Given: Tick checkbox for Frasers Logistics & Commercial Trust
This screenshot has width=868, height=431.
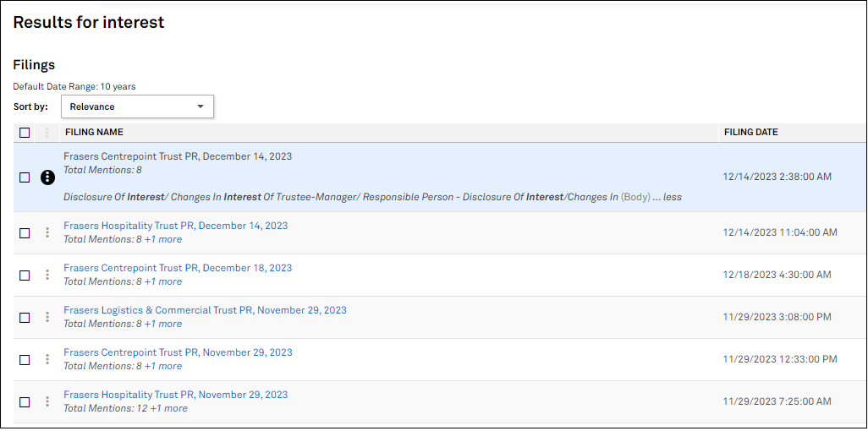Looking at the screenshot, I should [25, 317].
